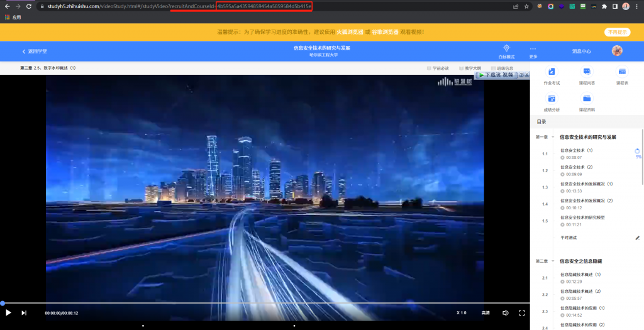Viewport: 644px width, 330px height.
Task: Click the help ? button on download bar
Action: pos(521,75)
